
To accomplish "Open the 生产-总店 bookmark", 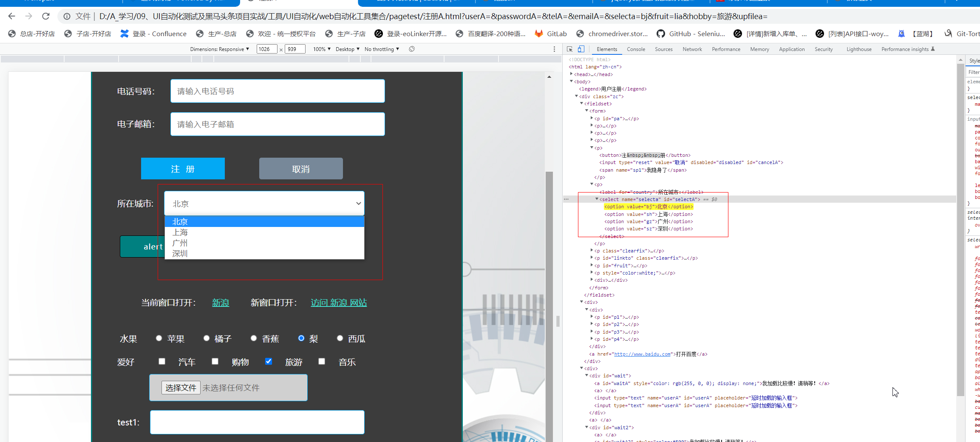I will coord(216,34).
